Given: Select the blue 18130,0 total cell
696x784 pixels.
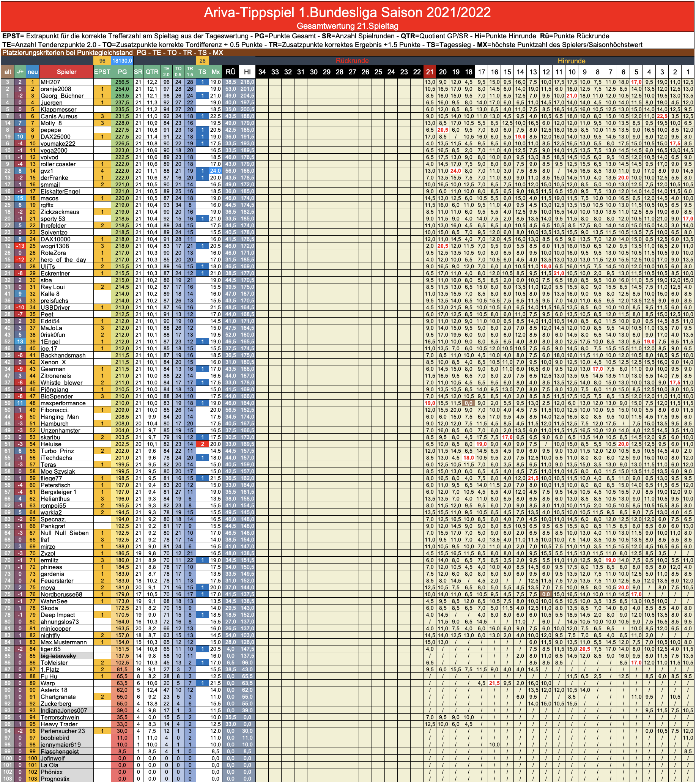Looking at the screenshot, I should click(x=122, y=61).
